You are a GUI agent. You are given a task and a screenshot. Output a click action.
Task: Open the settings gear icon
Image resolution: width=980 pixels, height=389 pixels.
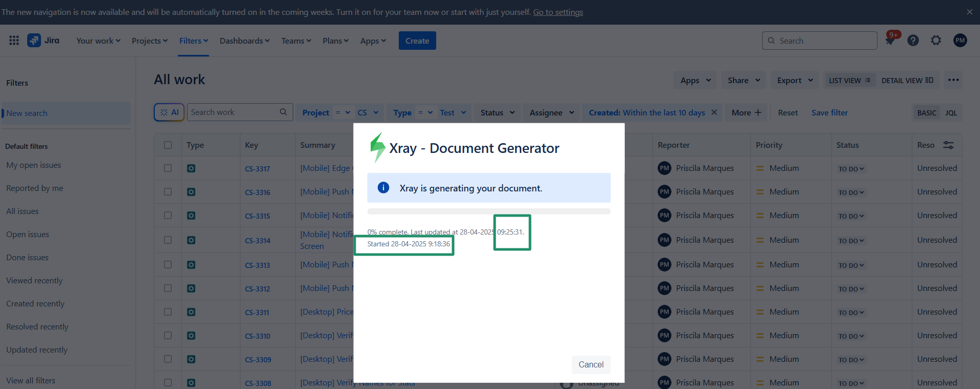[x=936, y=41]
